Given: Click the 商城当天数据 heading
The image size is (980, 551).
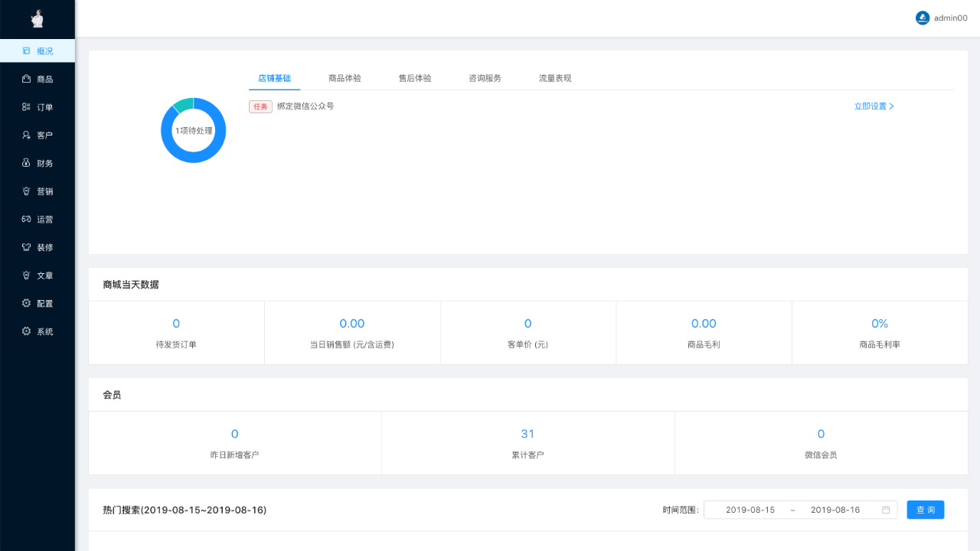Looking at the screenshot, I should (x=131, y=285).
